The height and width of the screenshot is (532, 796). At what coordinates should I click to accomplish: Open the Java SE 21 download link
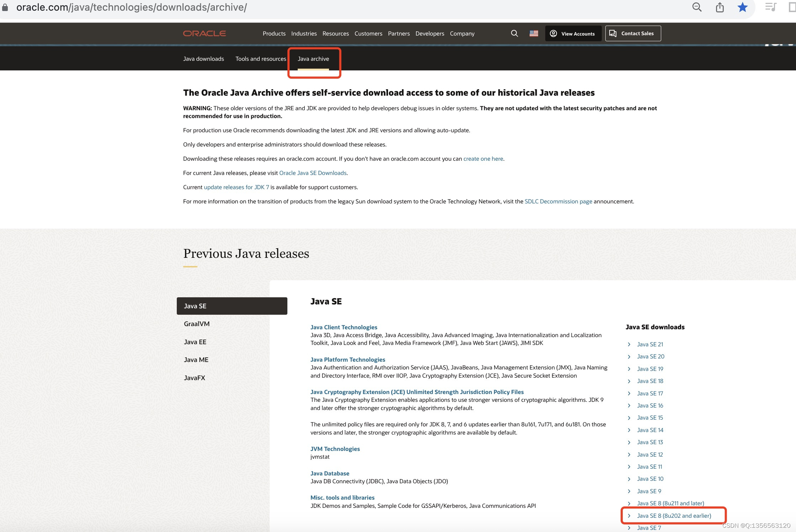coord(650,344)
